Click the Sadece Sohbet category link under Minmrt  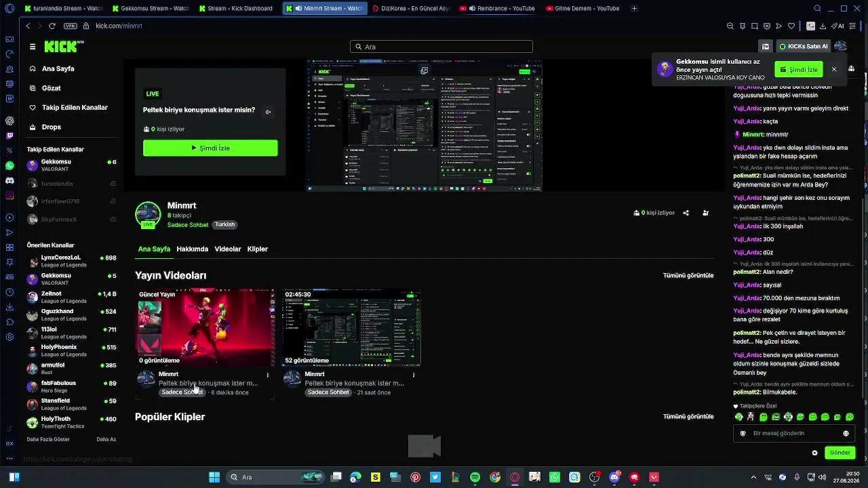[188, 225]
